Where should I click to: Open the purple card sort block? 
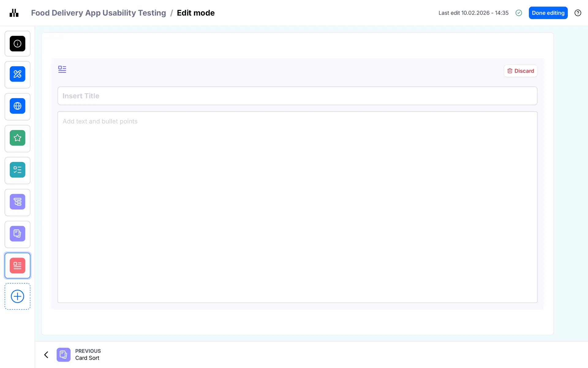(x=17, y=234)
